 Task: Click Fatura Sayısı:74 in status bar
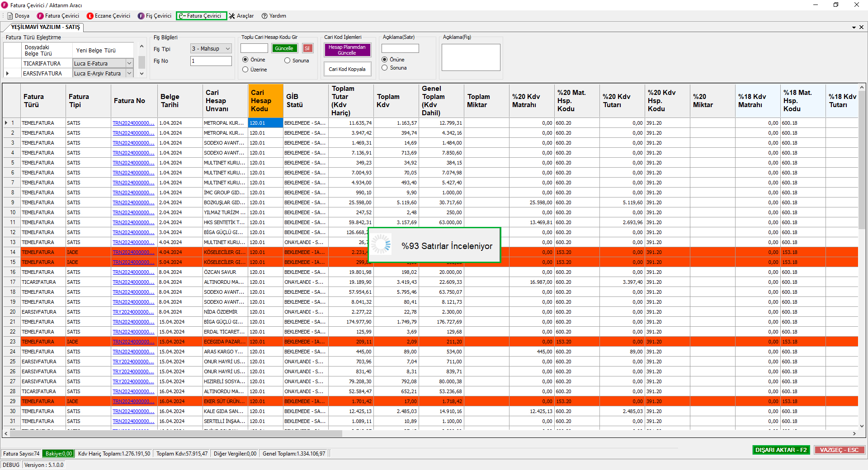tap(21, 453)
